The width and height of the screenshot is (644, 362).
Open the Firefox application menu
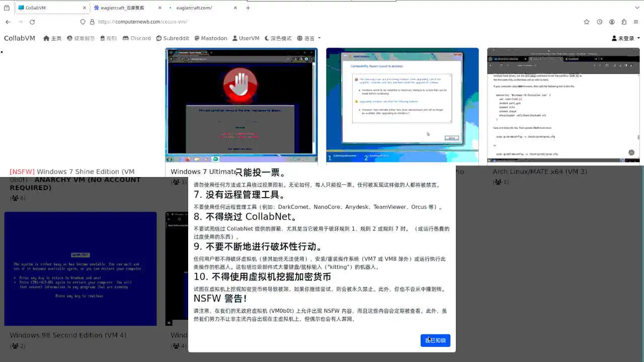[x=636, y=22]
